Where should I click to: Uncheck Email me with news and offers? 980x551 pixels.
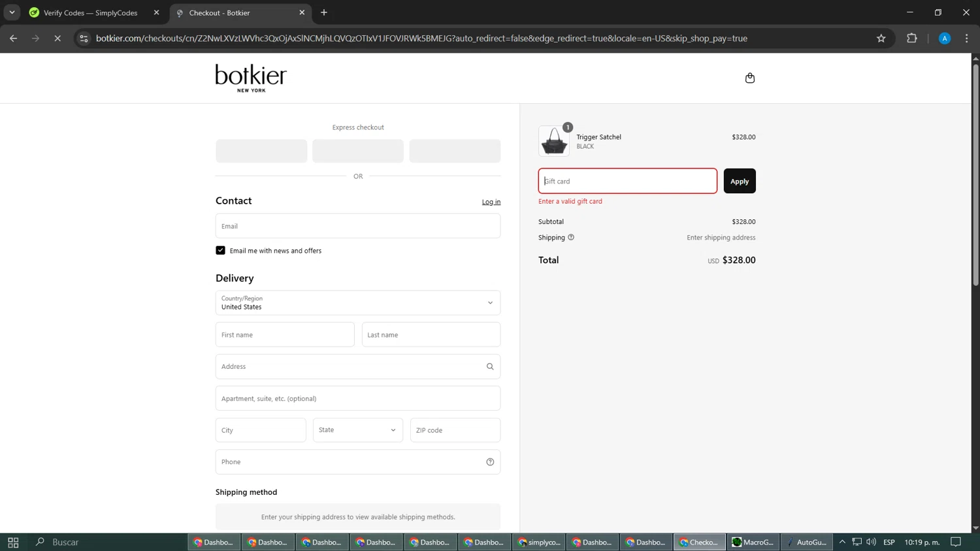(220, 251)
